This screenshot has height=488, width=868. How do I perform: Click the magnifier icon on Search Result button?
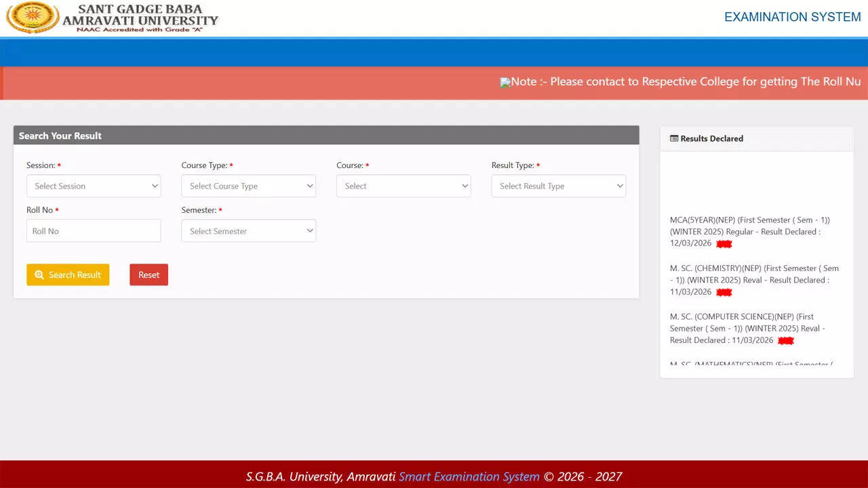pyautogui.click(x=40, y=274)
